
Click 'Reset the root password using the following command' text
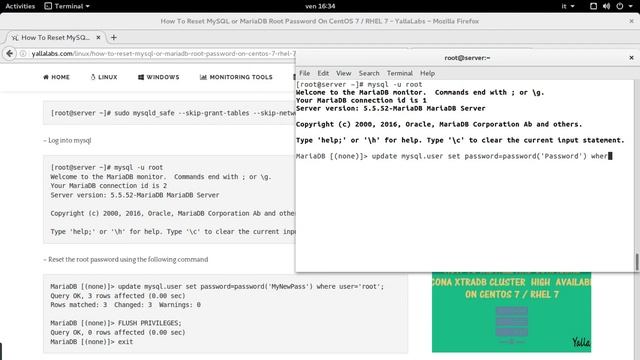[x=126, y=260]
